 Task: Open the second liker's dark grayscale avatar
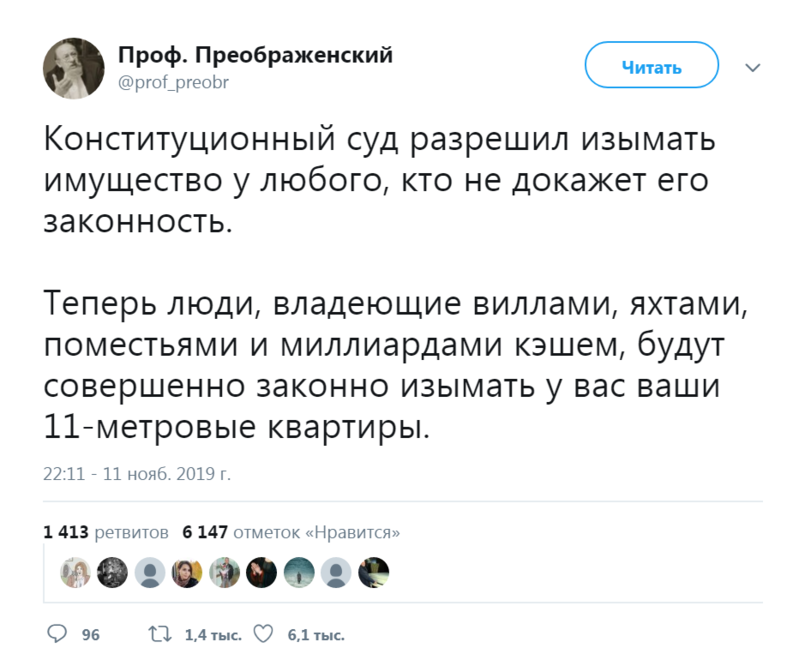point(114,572)
